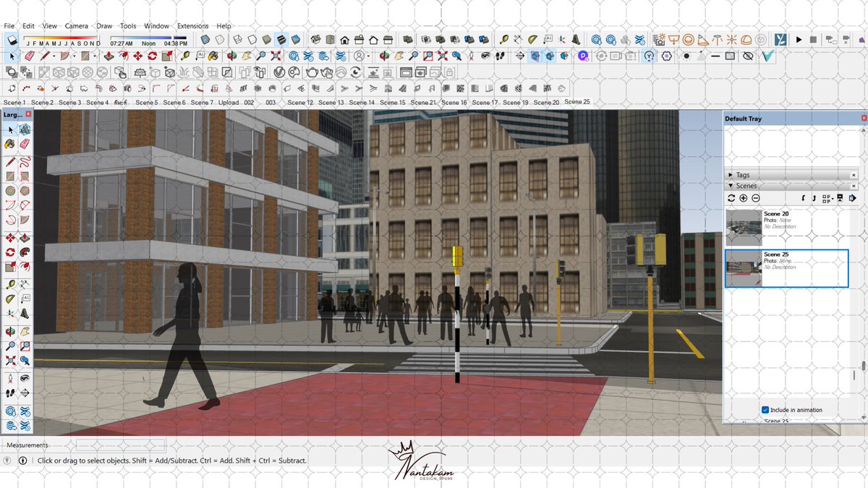Enable the Include in animation checkbox
Screen dimensions: 868x488
(765, 409)
